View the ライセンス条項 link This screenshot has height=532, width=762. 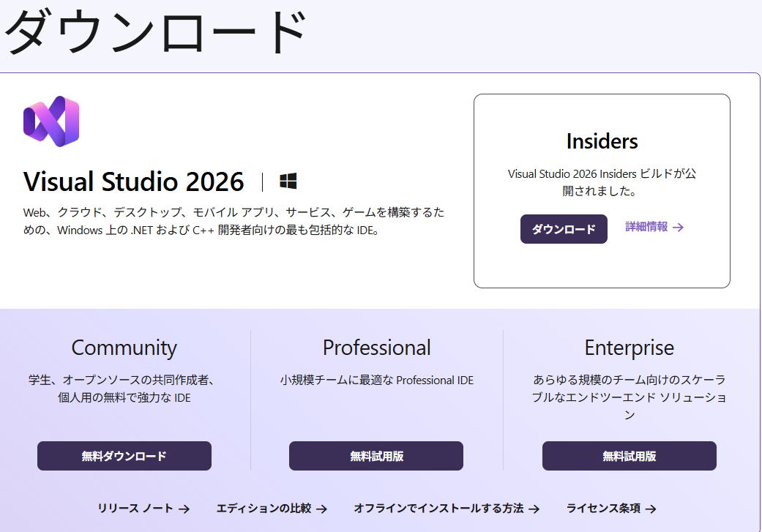pos(603,508)
